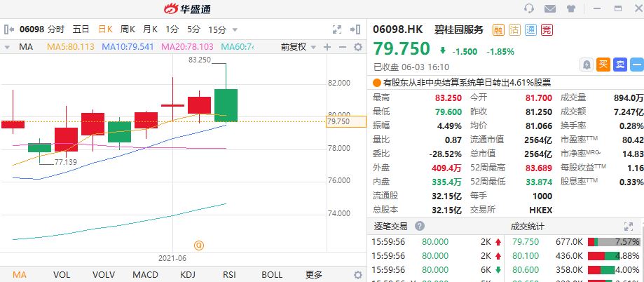This screenshot has height=282, width=644.
Task: Click orange news dot beside shareholder notice
Action: click(376, 83)
